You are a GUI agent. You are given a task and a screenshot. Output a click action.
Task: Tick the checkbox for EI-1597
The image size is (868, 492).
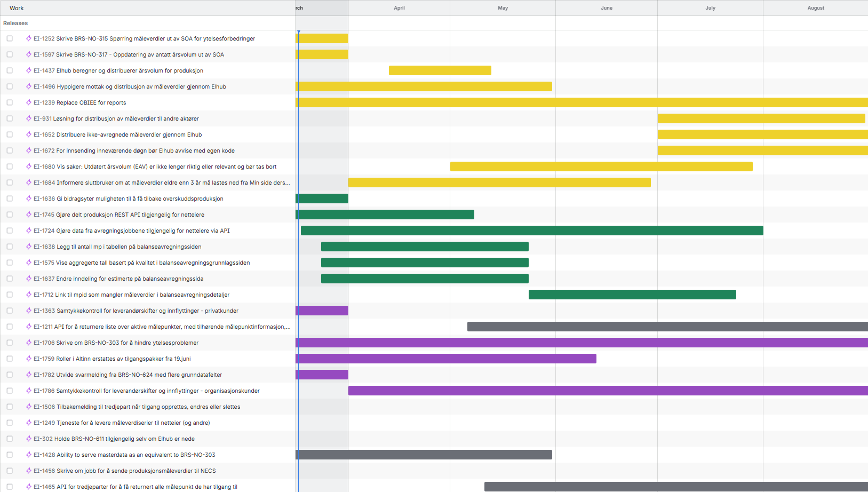click(10, 54)
